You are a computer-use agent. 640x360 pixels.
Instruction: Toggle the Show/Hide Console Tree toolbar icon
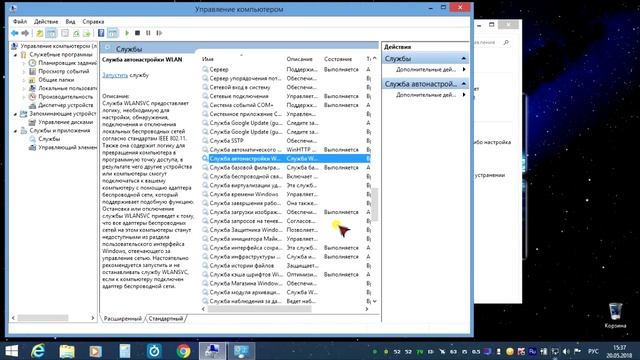(x=51, y=33)
